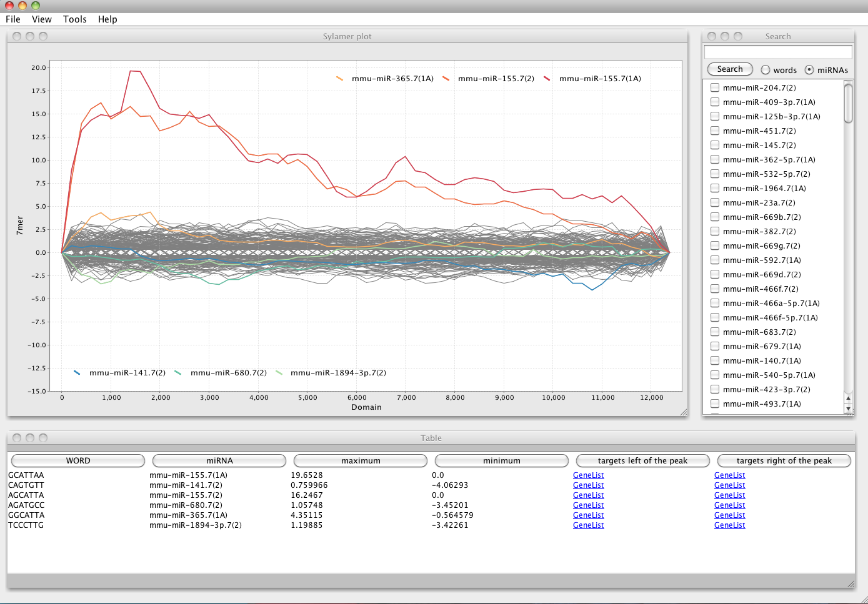Check mmu-miR-145.7(2) checkbox
868x604 pixels.
pos(715,145)
